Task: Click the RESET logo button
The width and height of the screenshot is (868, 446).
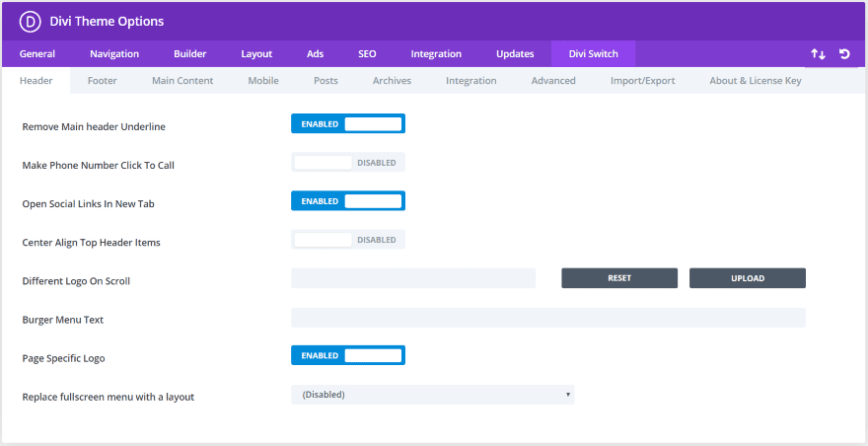Action: click(x=619, y=278)
